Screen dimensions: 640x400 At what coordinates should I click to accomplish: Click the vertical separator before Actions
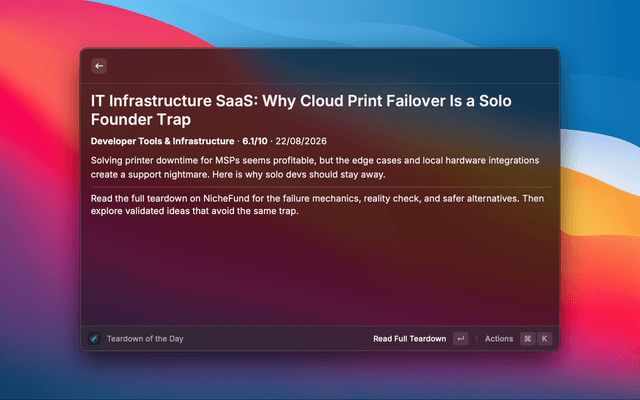(476, 338)
